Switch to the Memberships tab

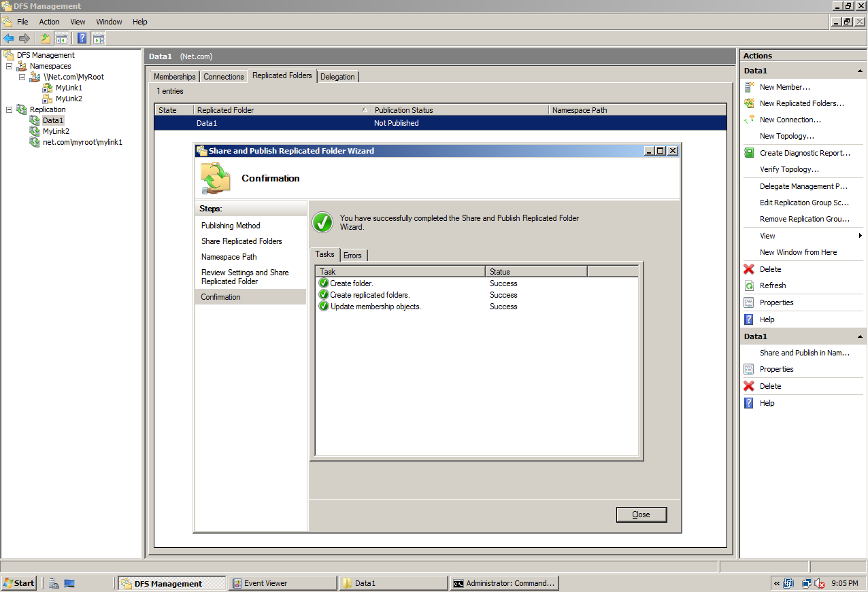click(x=174, y=76)
